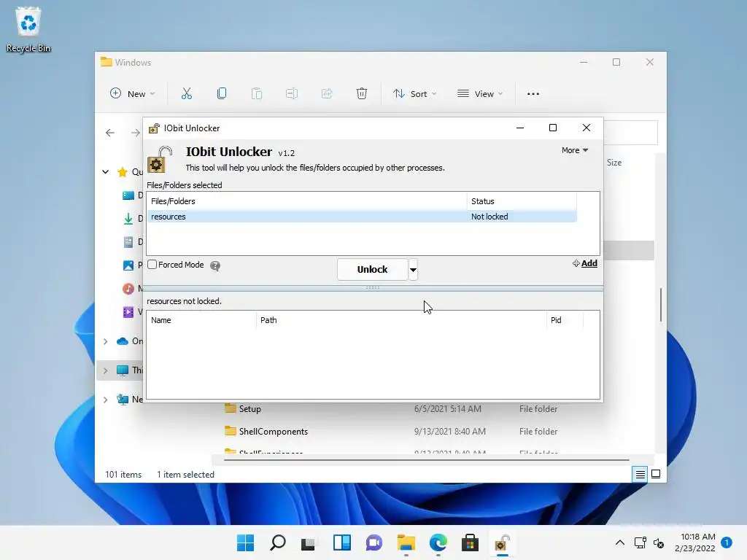This screenshot has width=747, height=560.
Task: Open the See more (three dots) menu
Action: 533,94
